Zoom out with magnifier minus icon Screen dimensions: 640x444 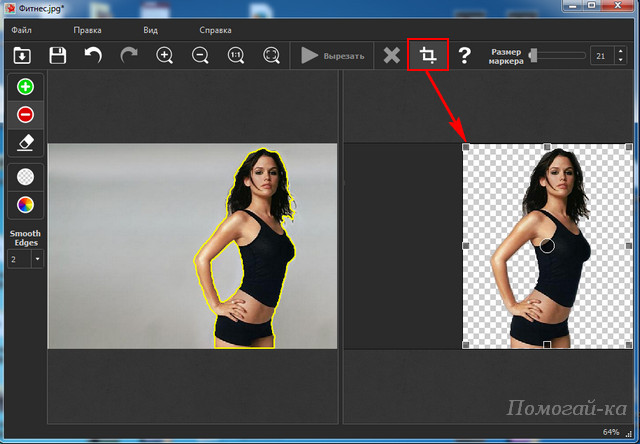pyautogui.click(x=200, y=56)
